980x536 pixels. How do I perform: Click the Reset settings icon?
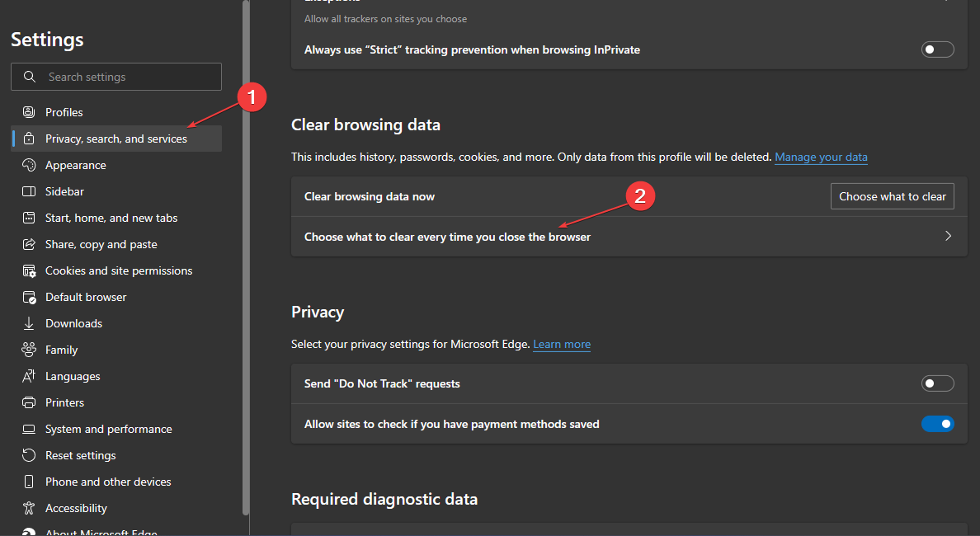coord(29,455)
